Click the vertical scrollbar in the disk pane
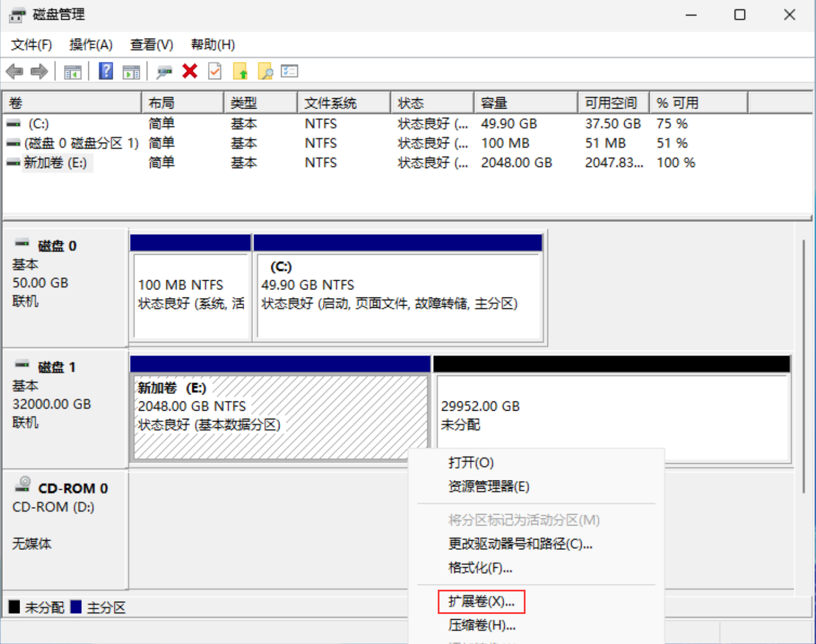Screen dimensions: 816x644 coord(803,367)
